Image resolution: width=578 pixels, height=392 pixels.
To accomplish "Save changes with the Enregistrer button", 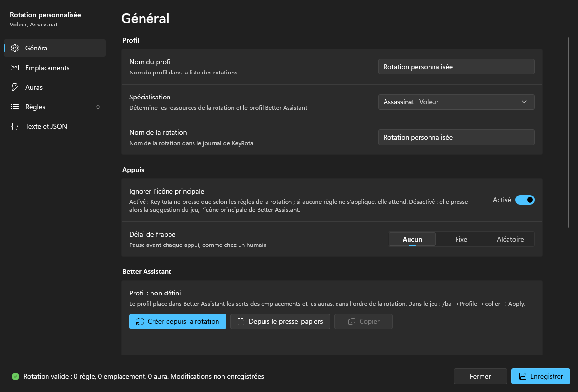I will point(541,376).
